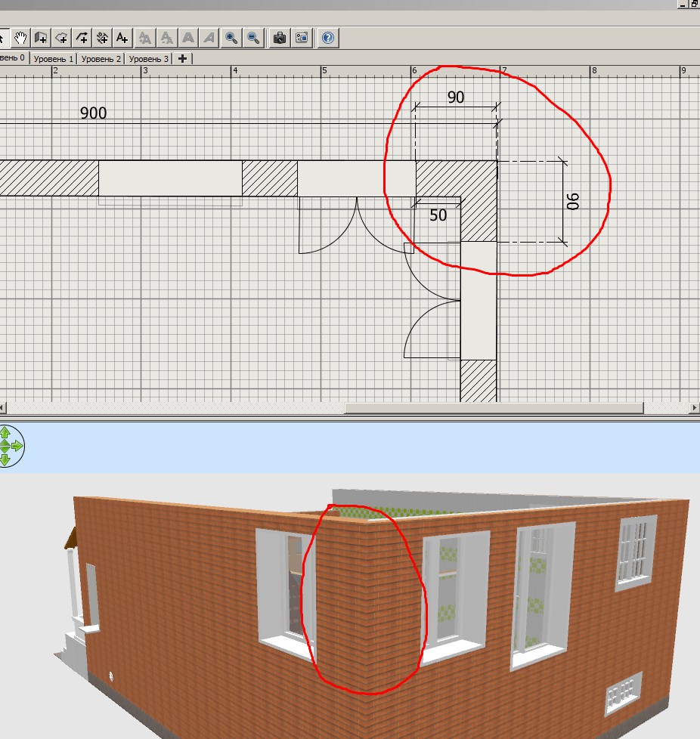Select the rotated vertical 90 dimension label
Viewport: 700px width, 739px height.
pyautogui.click(x=573, y=201)
